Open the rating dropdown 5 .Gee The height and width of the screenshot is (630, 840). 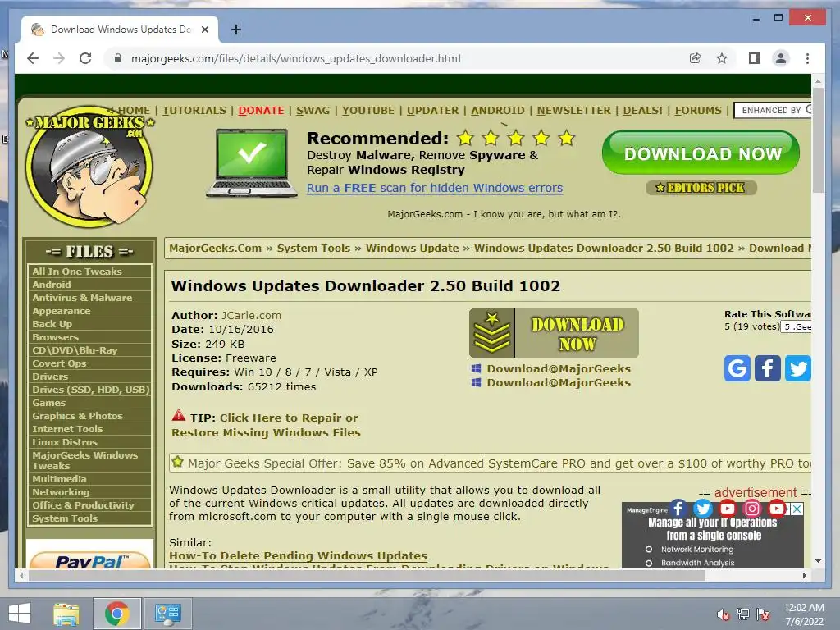(796, 326)
